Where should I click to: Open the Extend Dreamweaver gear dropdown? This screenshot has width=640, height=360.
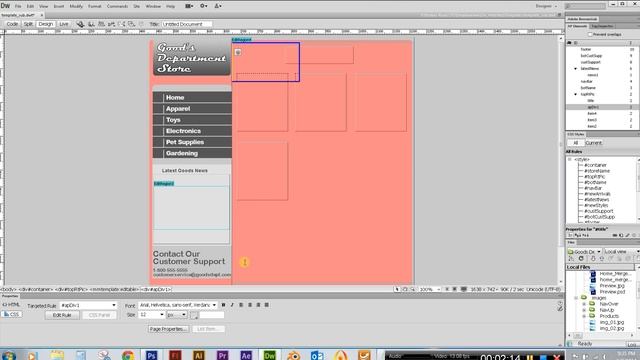click(x=203, y=6)
